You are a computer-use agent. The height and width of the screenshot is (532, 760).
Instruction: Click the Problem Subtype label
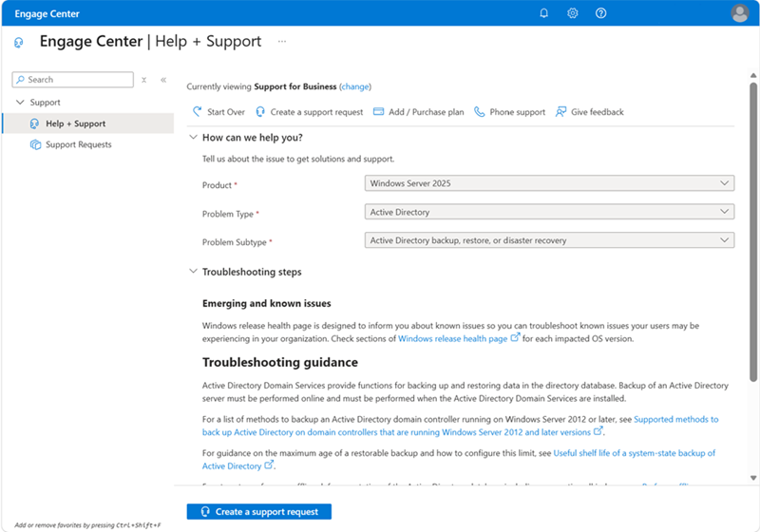[234, 242]
